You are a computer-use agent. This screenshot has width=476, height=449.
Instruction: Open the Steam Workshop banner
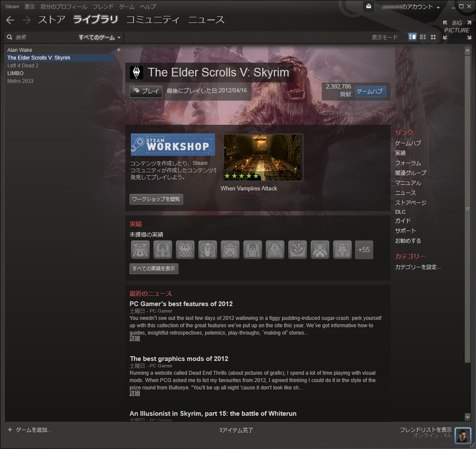pos(173,145)
